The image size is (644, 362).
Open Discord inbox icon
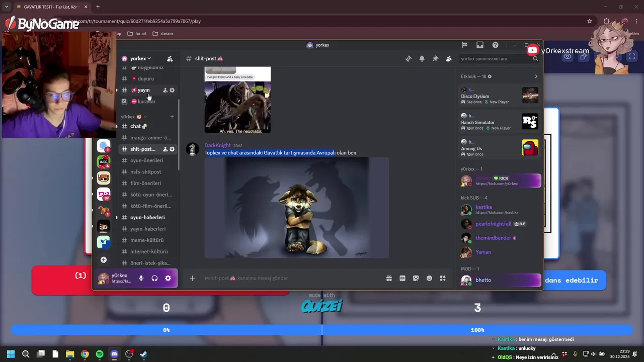[480, 45]
